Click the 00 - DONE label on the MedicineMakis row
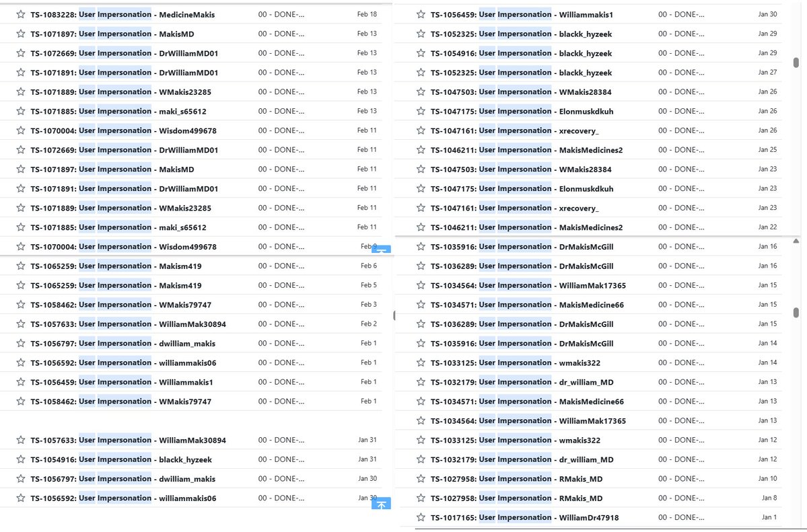The image size is (807, 532). (281, 14)
